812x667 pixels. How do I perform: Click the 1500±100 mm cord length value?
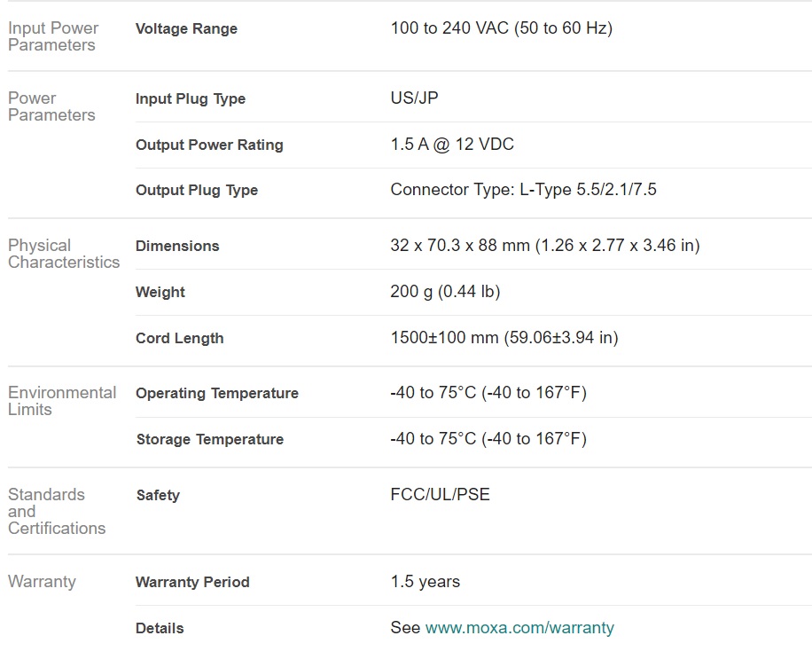(504, 337)
